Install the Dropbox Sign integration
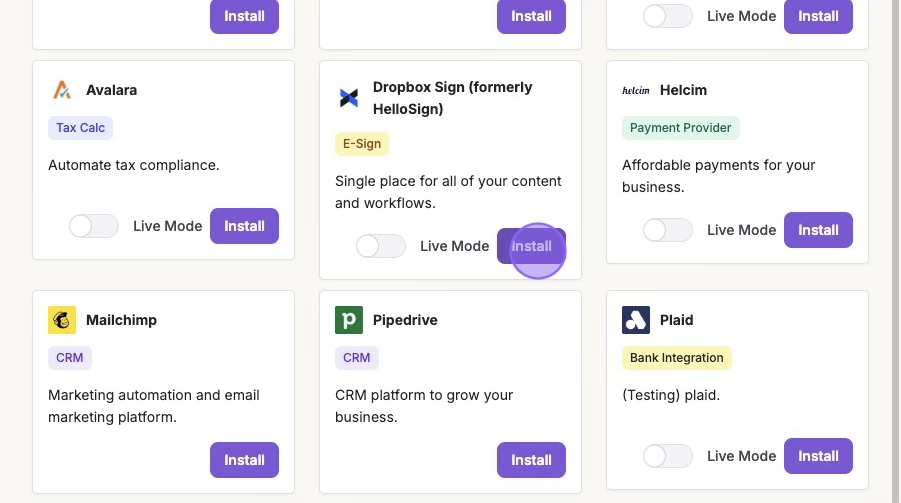Viewport: 901px width, 503px height. pyautogui.click(x=531, y=246)
